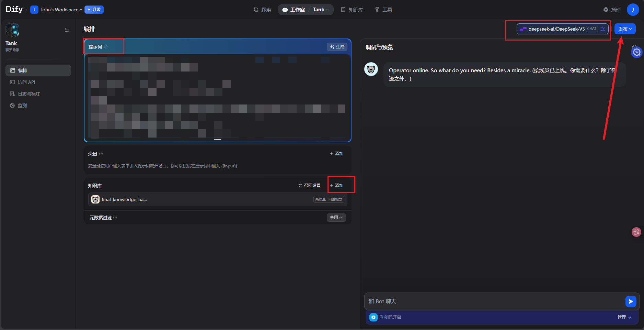Open app settings sliders icon in sidebar
Screen dimensions: 644x330
[67, 30]
